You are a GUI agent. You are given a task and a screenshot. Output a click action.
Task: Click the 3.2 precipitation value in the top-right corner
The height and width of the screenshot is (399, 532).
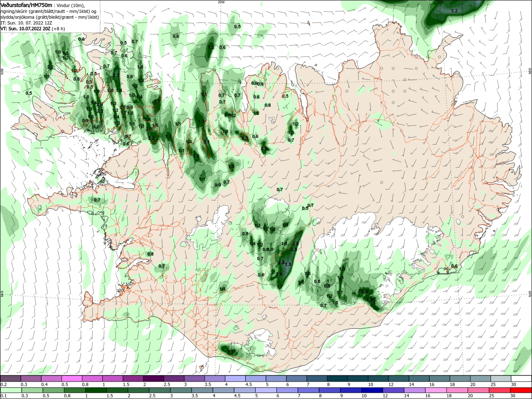pyautogui.click(x=454, y=11)
